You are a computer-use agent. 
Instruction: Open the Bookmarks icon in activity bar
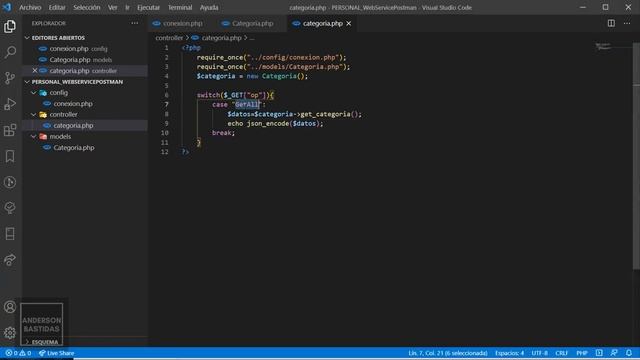coord(10,156)
